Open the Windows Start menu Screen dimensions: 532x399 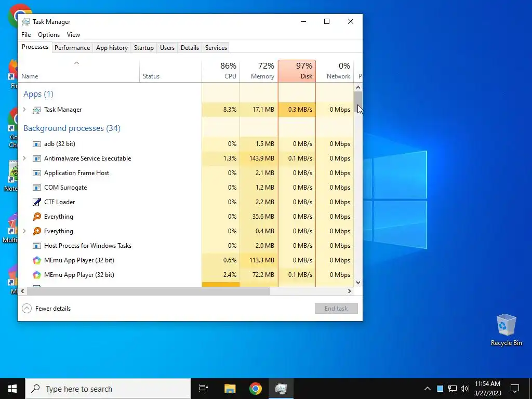[x=12, y=389]
